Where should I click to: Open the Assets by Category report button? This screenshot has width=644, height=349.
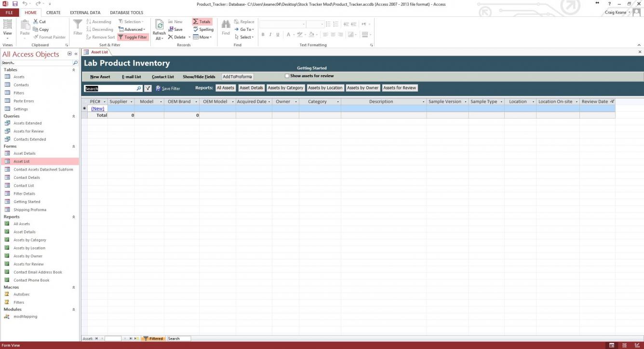[x=285, y=88]
